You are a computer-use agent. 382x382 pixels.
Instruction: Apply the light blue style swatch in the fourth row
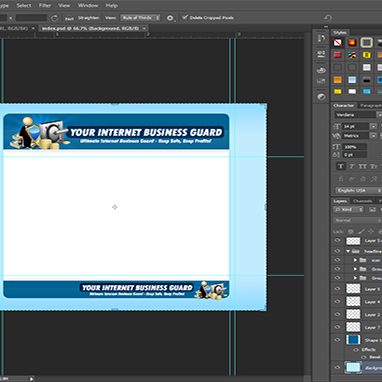tap(352, 80)
